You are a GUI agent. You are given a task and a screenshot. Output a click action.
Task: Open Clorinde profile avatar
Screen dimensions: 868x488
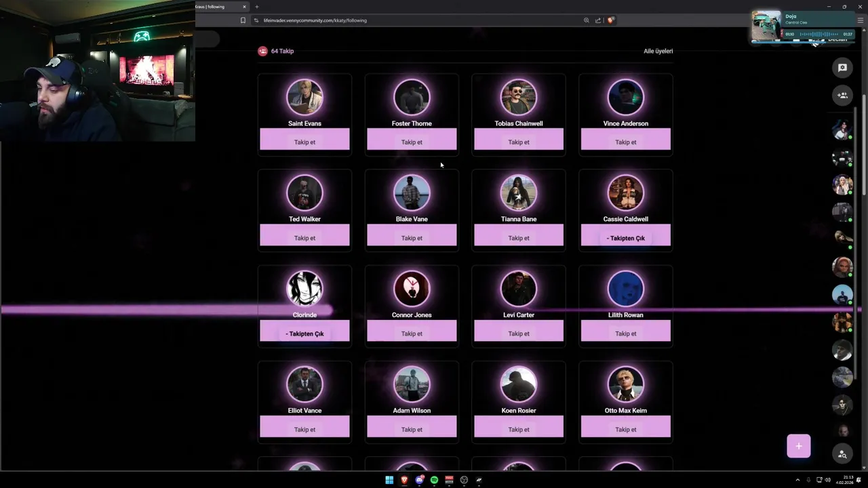point(304,289)
